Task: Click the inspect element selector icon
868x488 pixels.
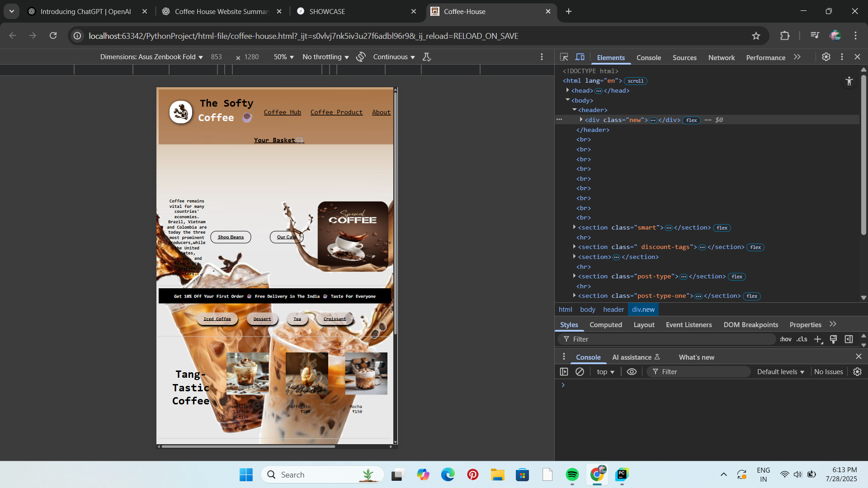Action: 564,57
